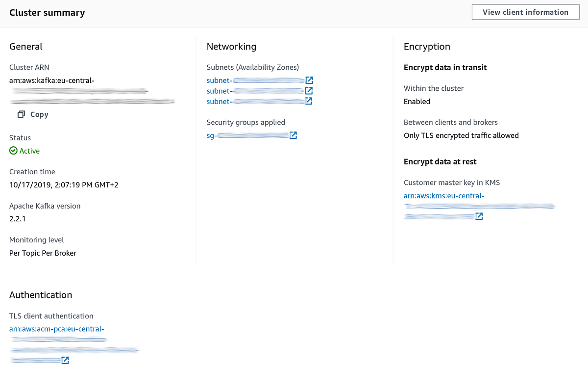Open the KMS master key using its external link icon
This screenshot has width=588, height=367.
(x=479, y=215)
